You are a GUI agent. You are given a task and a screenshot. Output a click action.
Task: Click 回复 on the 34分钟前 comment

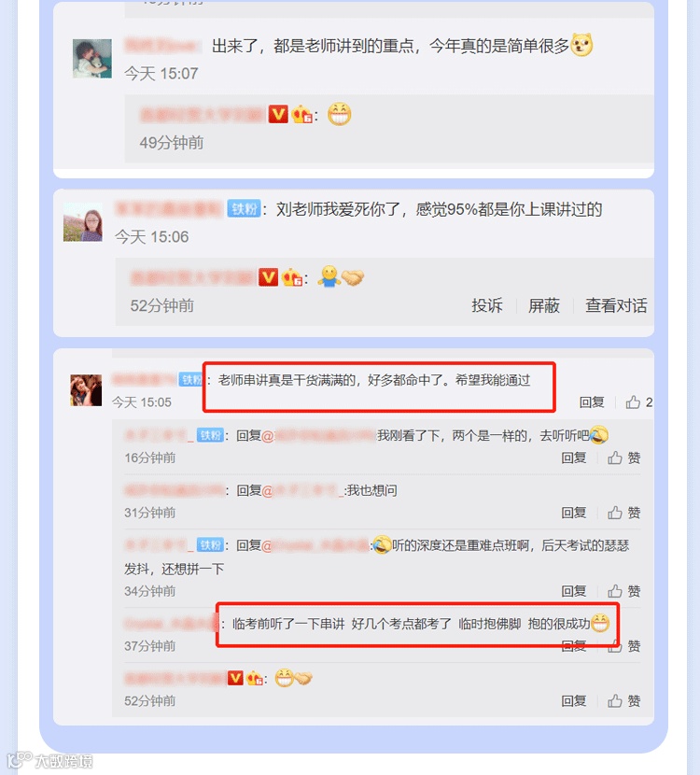(x=574, y=591)
